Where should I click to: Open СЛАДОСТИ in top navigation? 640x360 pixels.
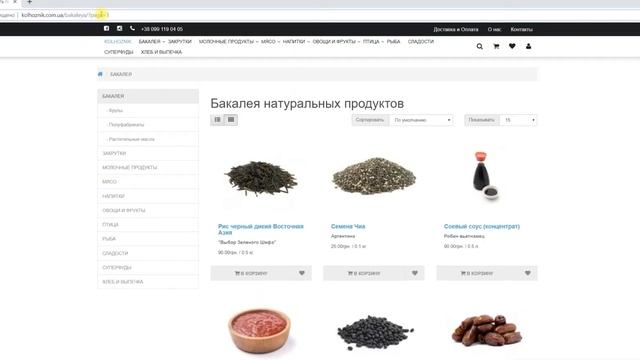point(420,42)
